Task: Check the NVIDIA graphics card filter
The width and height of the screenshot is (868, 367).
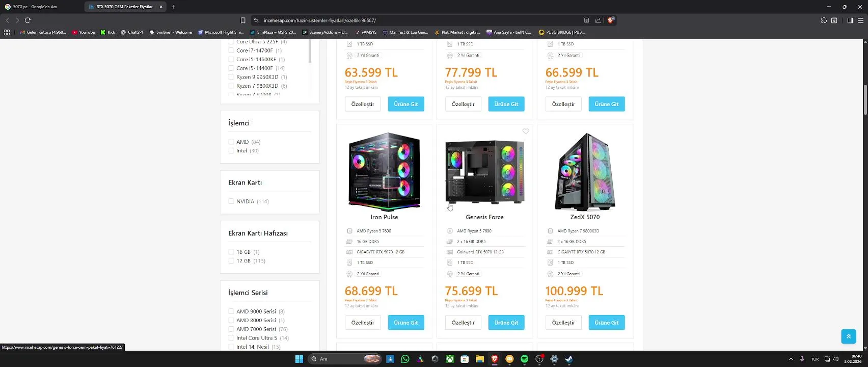Action: click(231, 201)
